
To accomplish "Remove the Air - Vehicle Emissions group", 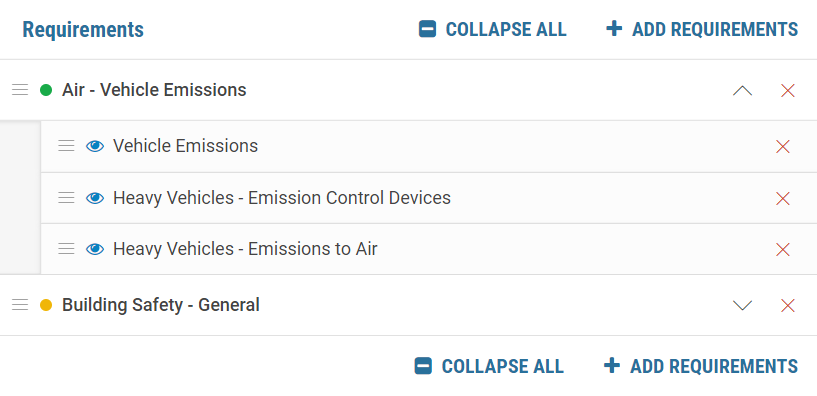I will click(787, 91).
